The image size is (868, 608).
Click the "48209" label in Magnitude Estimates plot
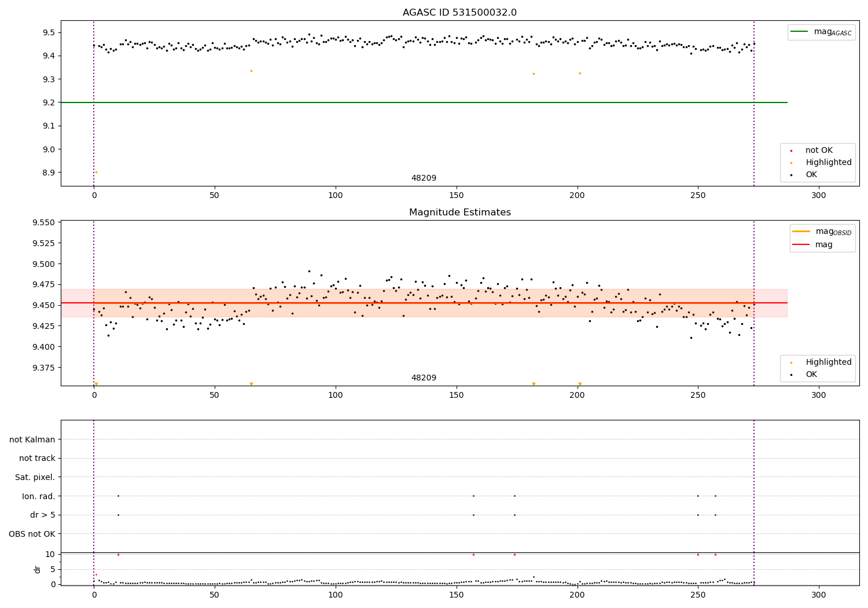coord(424,378)
